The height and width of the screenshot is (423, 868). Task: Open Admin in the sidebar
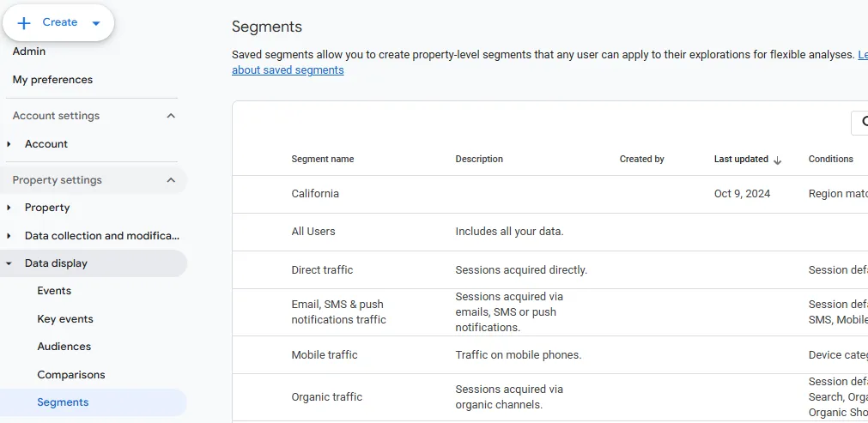click(x=29, y=51)
